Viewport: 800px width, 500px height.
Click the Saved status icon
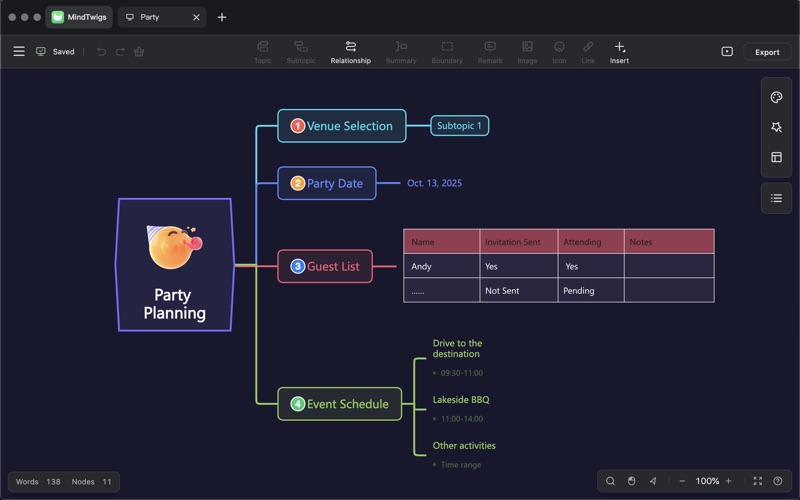41,52
